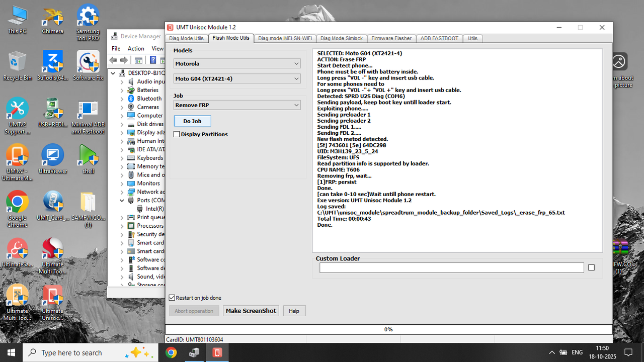This screenshot has width=644, height=362.
Task: Click inside the Custom Loader path field
Action: (x=451, y=267)
